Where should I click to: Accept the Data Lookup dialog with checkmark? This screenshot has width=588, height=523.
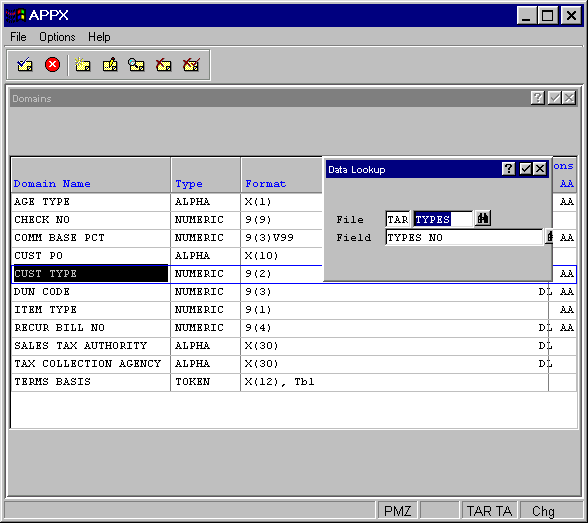coord(525,169)
